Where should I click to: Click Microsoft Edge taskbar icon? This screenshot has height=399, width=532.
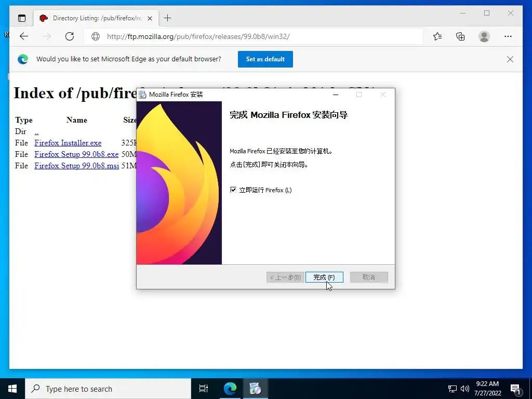230,389
